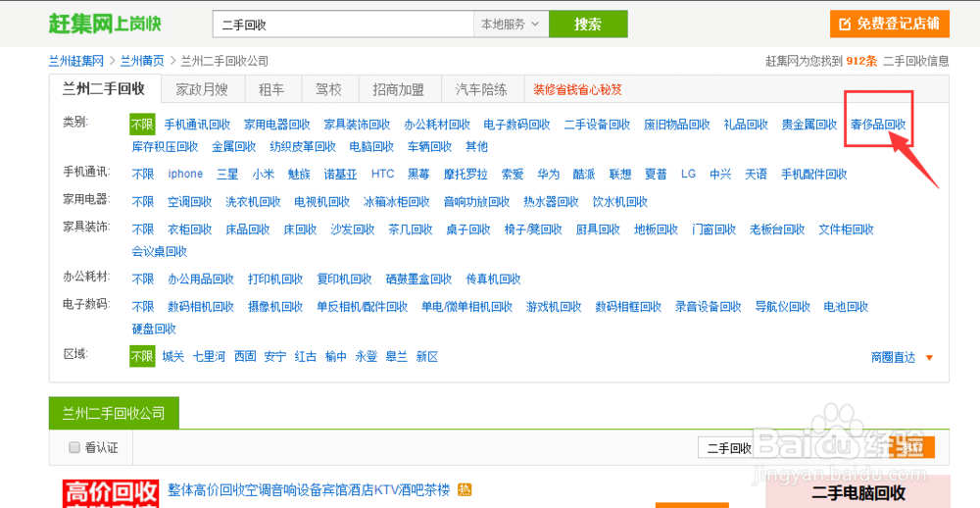
Task: Filter by 二手设备回收 category
Action: click(597, 124)
